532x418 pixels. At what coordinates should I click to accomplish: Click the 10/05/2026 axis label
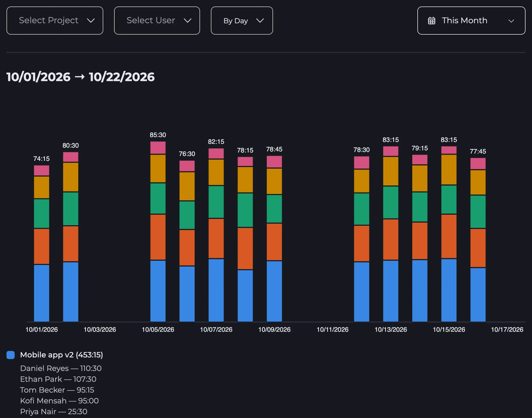tap(158, 330)
